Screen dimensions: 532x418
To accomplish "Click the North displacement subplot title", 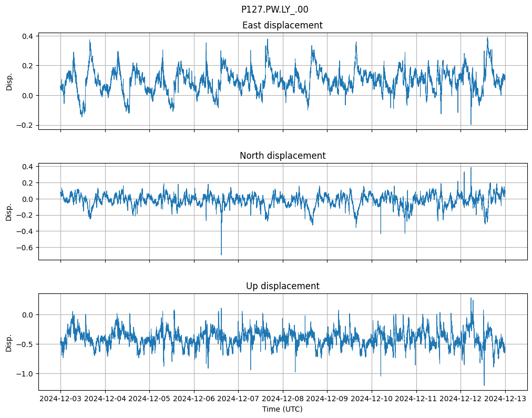I will click(x=282, y=156).
